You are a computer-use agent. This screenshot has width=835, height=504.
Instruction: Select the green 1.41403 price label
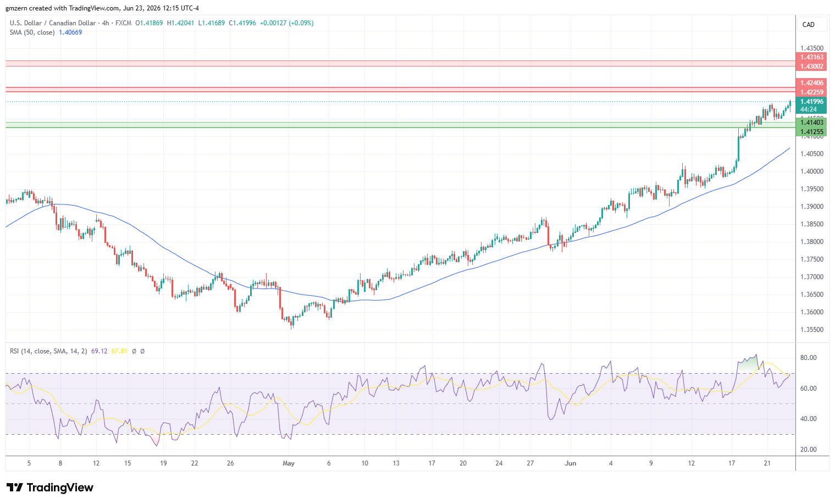coord(811,123)
